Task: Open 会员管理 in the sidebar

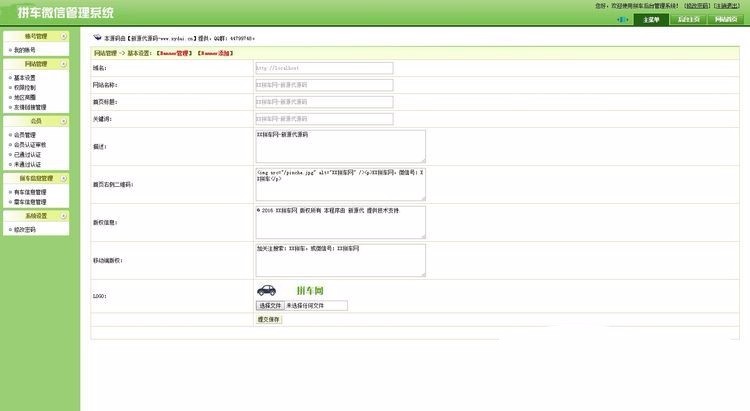Action: tap(24, 135)
